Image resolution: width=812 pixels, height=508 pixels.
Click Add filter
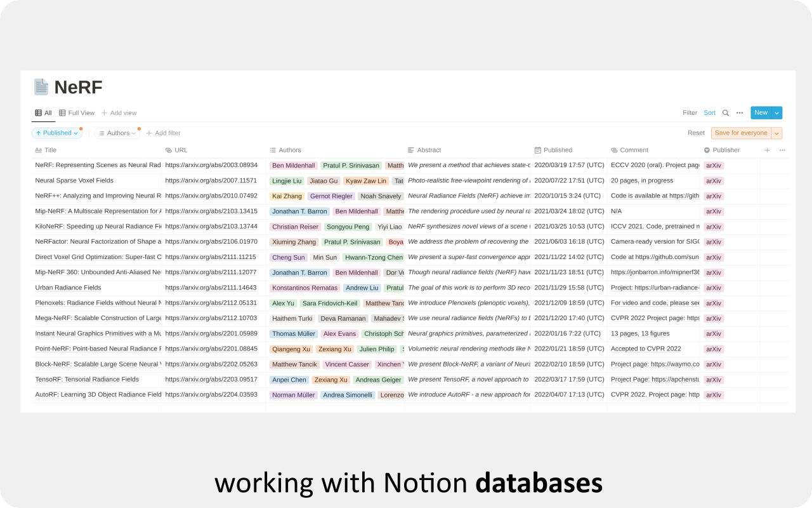click(x=163, y=133)
